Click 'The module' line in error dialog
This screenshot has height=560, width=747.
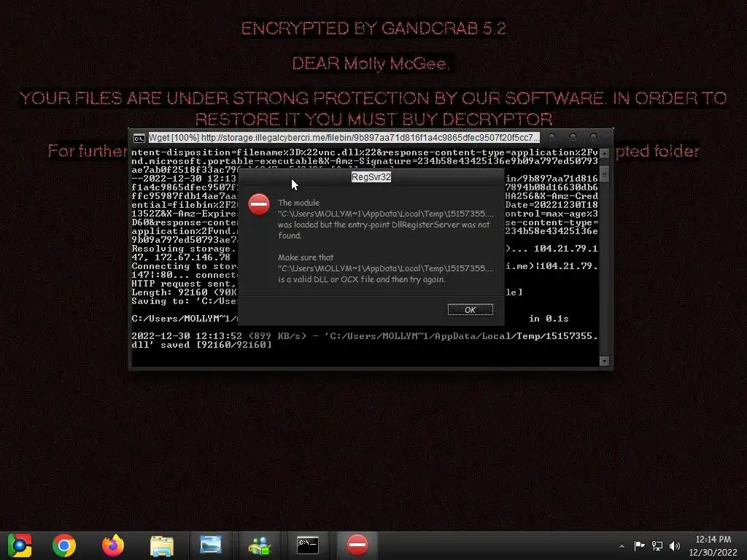[x=298, y=203]
